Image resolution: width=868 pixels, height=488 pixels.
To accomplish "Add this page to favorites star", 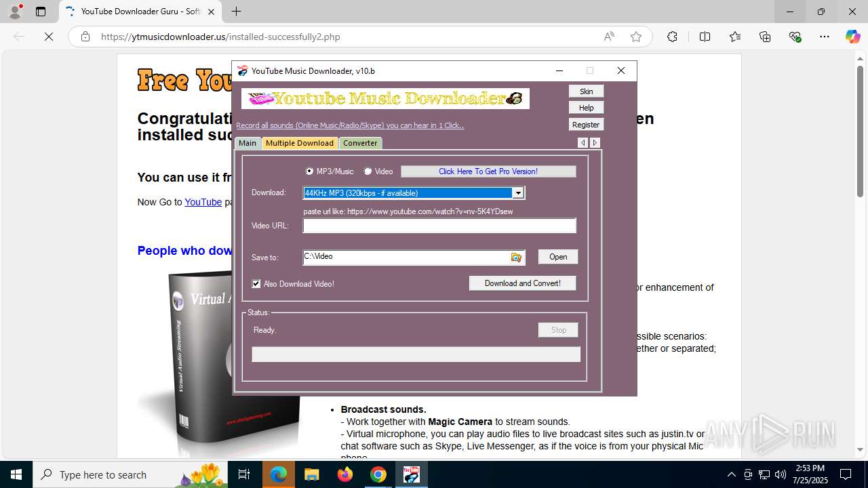I will pos(636,37).
